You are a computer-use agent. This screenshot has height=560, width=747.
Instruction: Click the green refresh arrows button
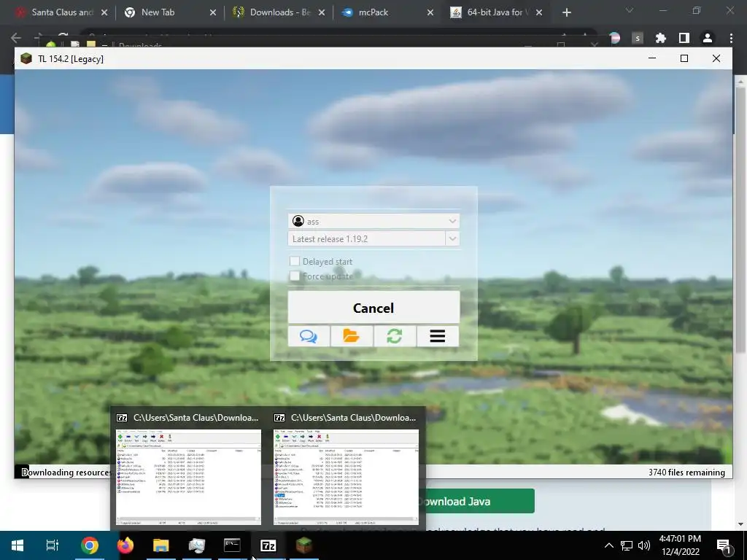[395, 336]
